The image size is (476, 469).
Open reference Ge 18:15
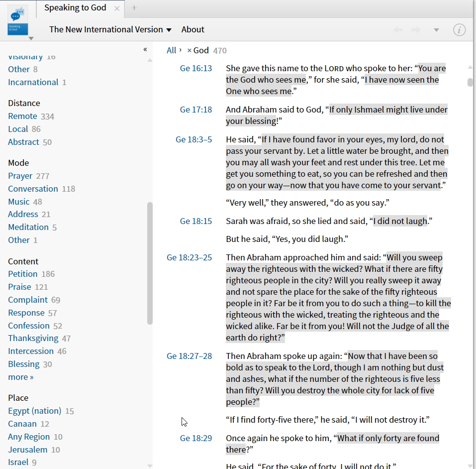pos(196,221)
